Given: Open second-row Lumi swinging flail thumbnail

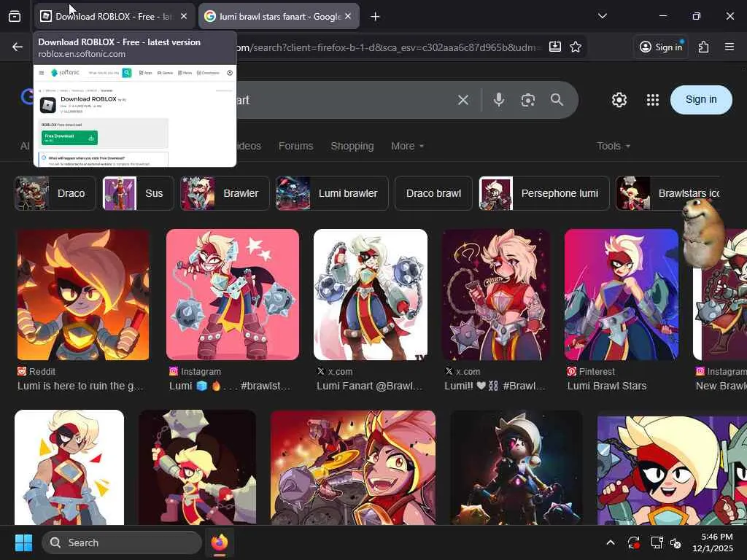Looking at the screenshot, I should click(x=197, y=467).
